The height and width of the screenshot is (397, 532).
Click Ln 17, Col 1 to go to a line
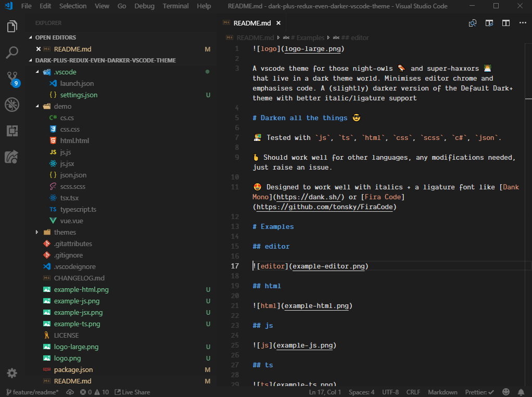click(x=325, y=392)
